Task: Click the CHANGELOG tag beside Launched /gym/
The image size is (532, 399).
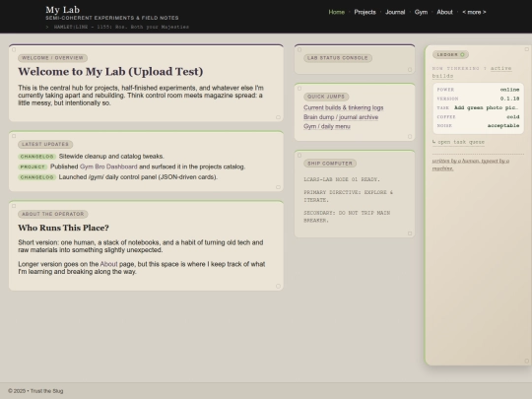Action: (37, 177)
